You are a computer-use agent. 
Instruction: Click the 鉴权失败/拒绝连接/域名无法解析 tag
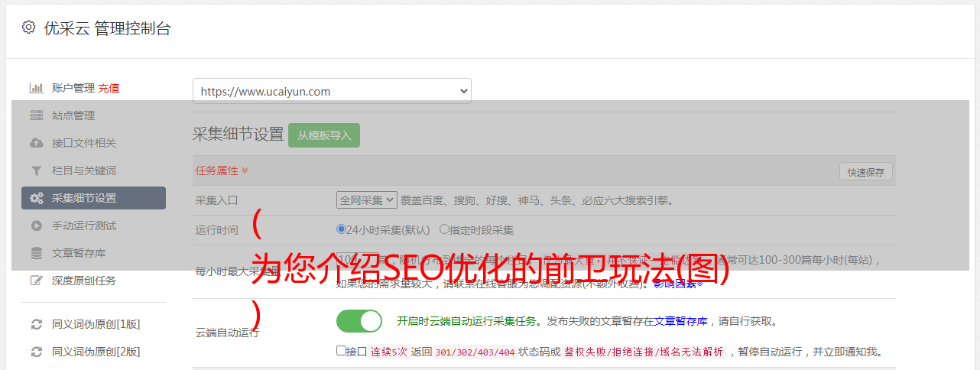[644, 352]
